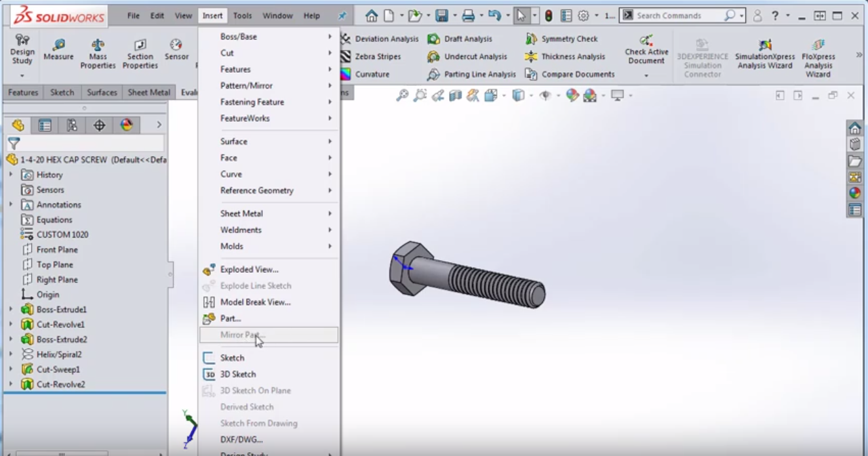This screenshot has width=868, height=456.
Task: Click the Zoom to Fit icon
Action: coord(403,96)
